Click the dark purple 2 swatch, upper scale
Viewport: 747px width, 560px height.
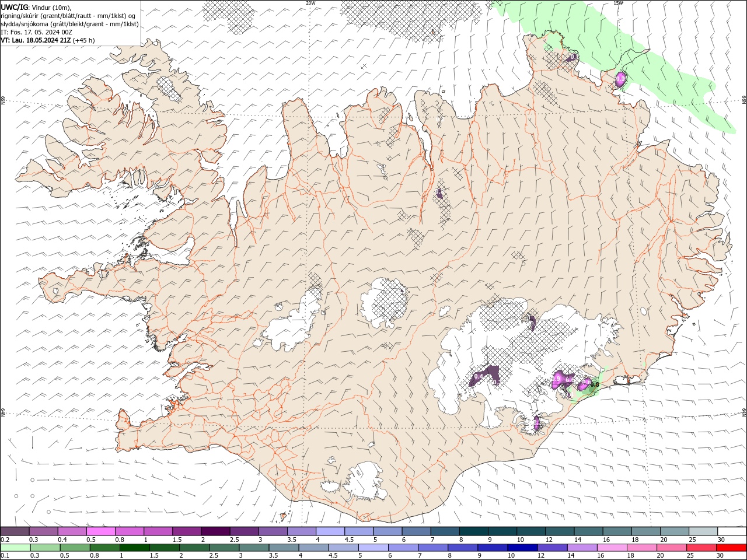(x=215, y=531)
